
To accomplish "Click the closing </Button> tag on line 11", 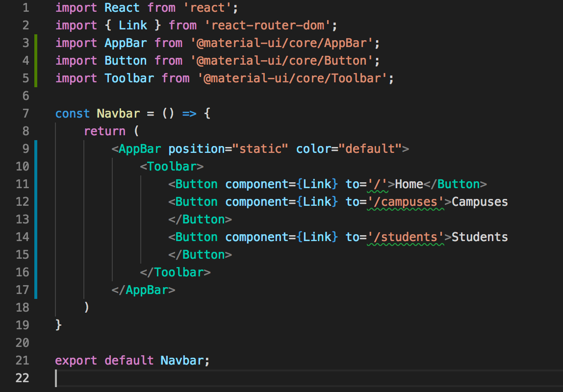I will (455, 184).
